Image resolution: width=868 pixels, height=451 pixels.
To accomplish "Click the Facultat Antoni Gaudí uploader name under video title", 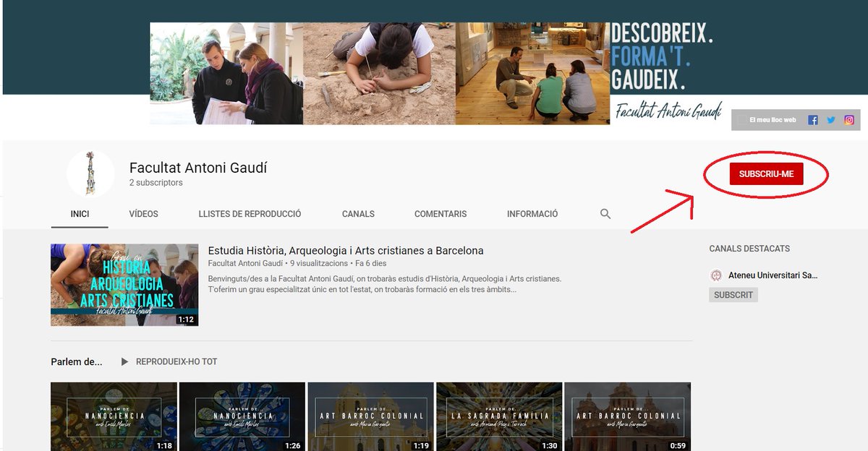I will click(x=245, y=264).
